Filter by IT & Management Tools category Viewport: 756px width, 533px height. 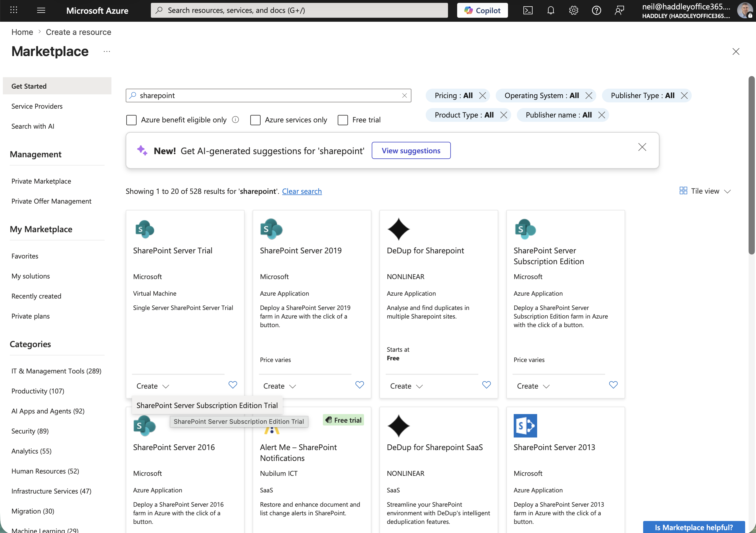56,371
